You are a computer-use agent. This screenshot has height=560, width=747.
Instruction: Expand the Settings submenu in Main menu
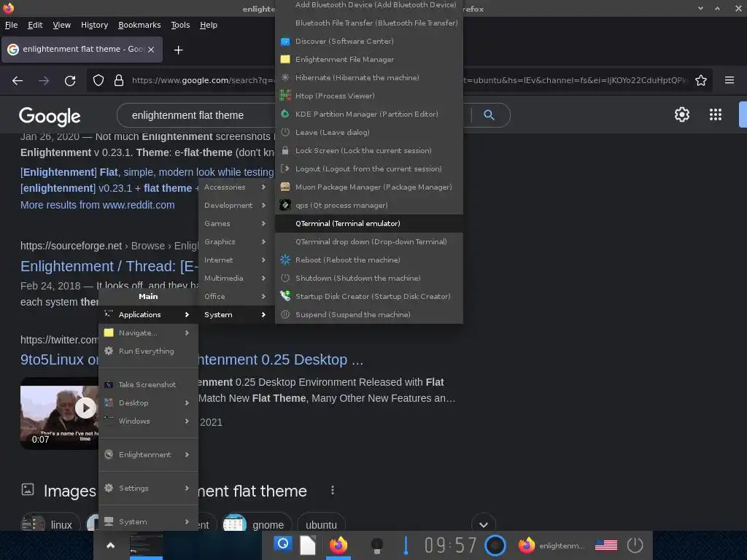point(148,488)
